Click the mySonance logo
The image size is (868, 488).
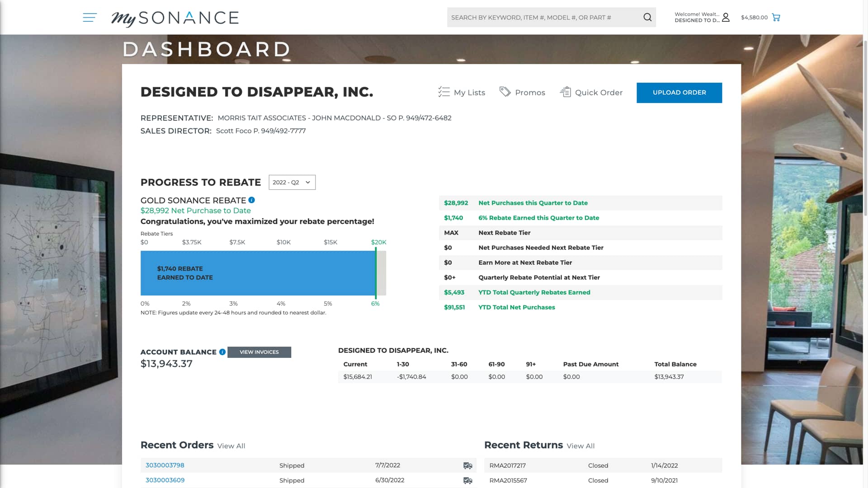(x=175, y=18)
